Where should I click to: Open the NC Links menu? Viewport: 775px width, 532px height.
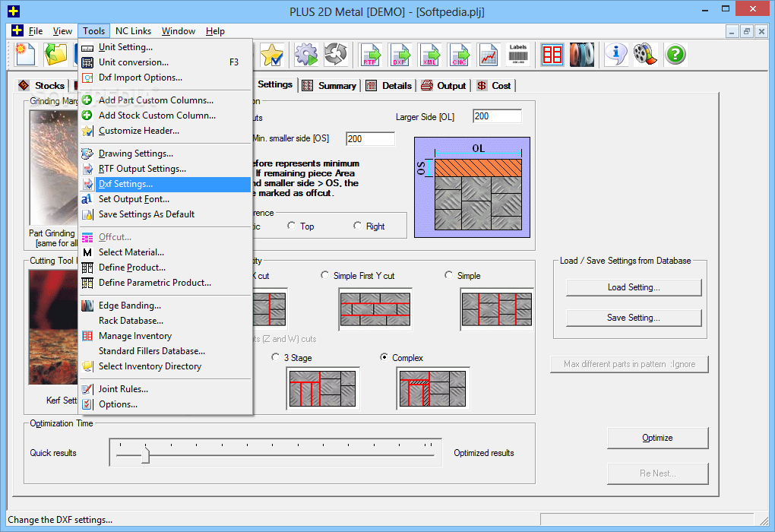tap(134, 31)
